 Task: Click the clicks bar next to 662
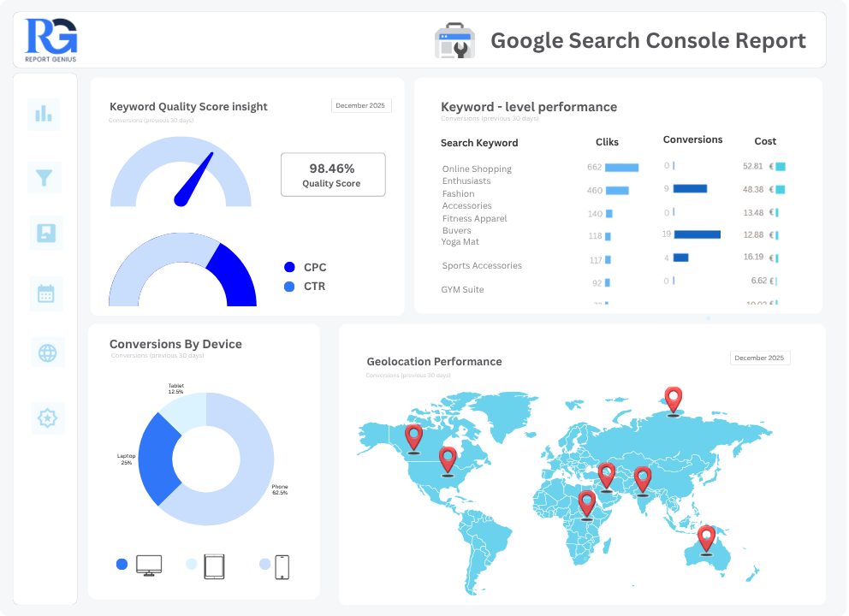coord(621,168)
